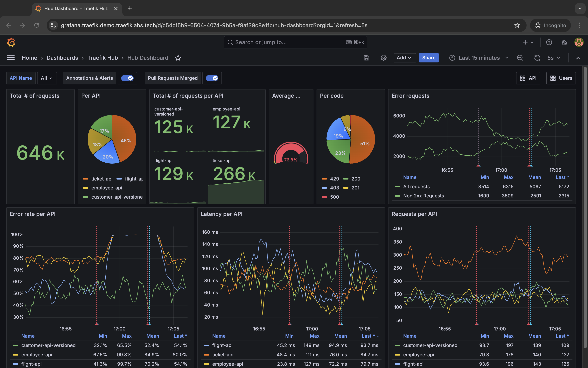Go to Dashboards breadcrumb
This screenshot has height=368, width=588.
pyautogui.click(x=62, y=58)
